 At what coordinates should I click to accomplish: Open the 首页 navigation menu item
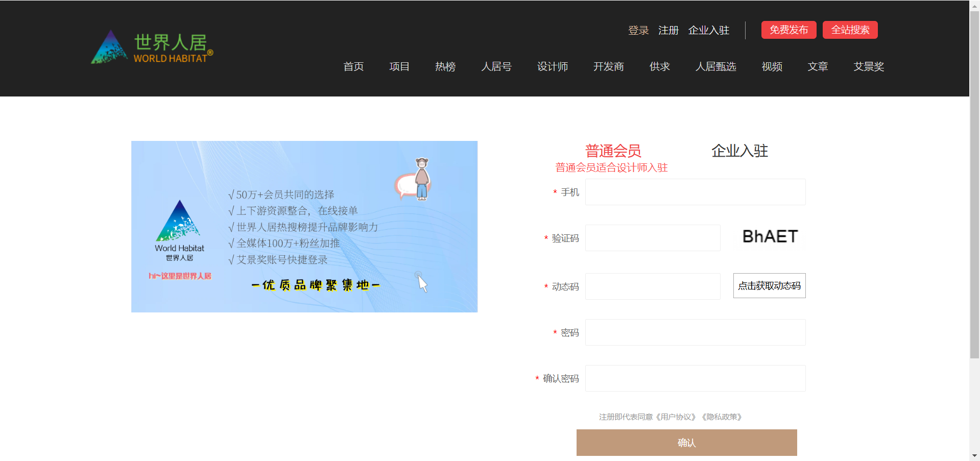[x=353, y=67]
